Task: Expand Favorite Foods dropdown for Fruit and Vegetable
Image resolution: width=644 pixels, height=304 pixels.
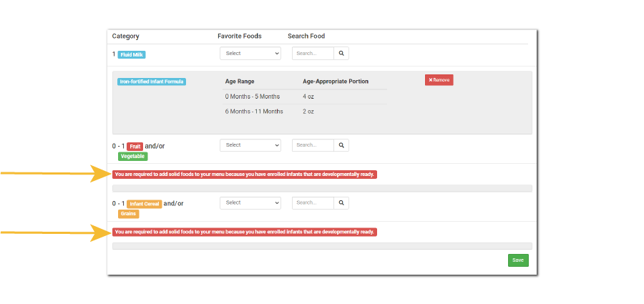Action: 250,145
